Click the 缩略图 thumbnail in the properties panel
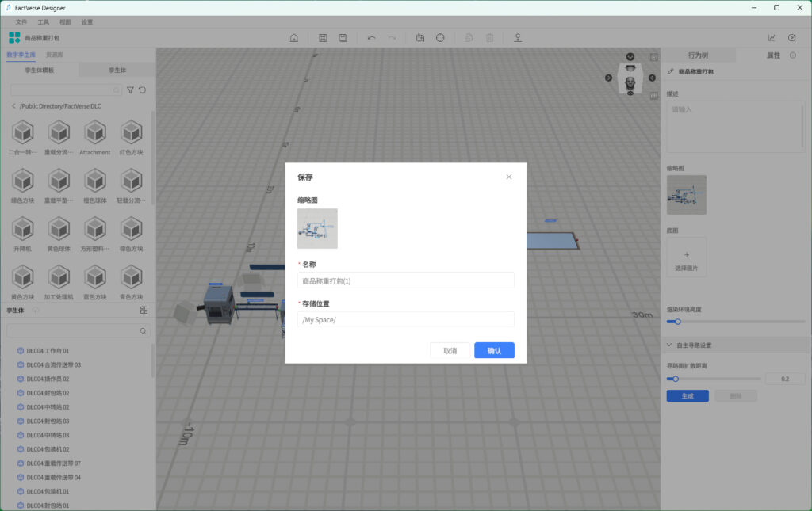The image size is (812, 511). (x=686, y=195)
